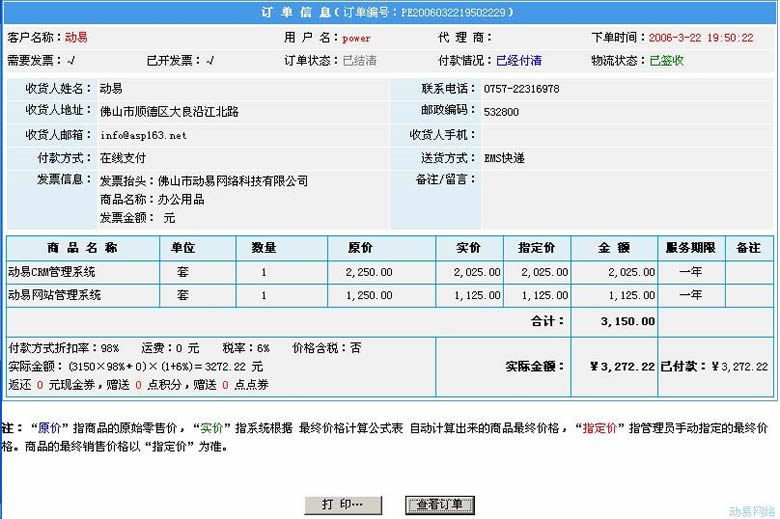This screenshot has height=519, width=780.
Task: Select invoice item 办公用品
Action: 181,200
